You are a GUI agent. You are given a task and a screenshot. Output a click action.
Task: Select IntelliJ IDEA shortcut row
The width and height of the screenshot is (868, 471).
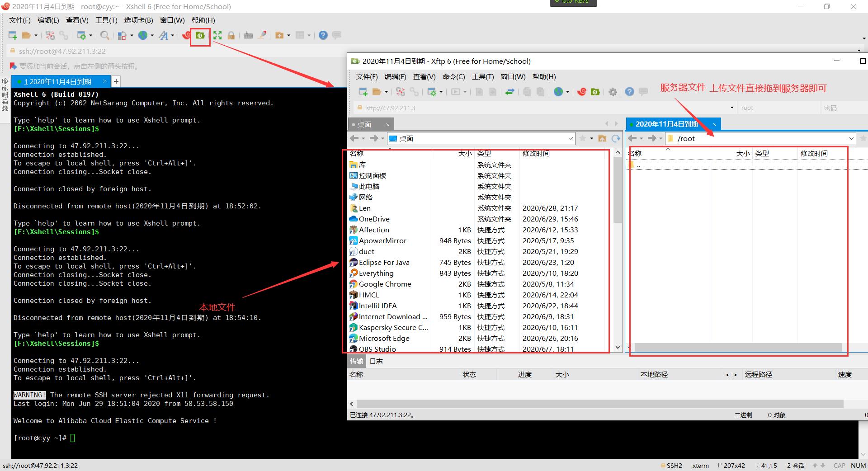click(x=477, y=306)
